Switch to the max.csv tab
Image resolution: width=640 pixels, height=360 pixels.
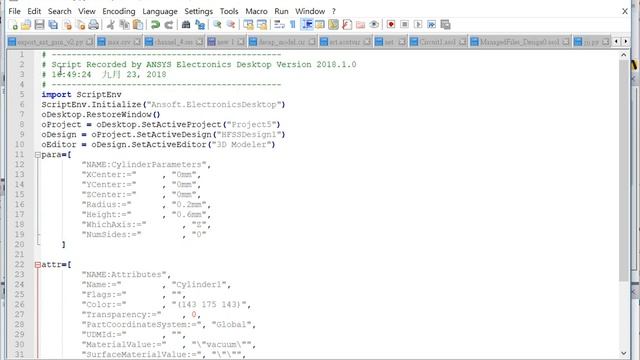(118, 42)
